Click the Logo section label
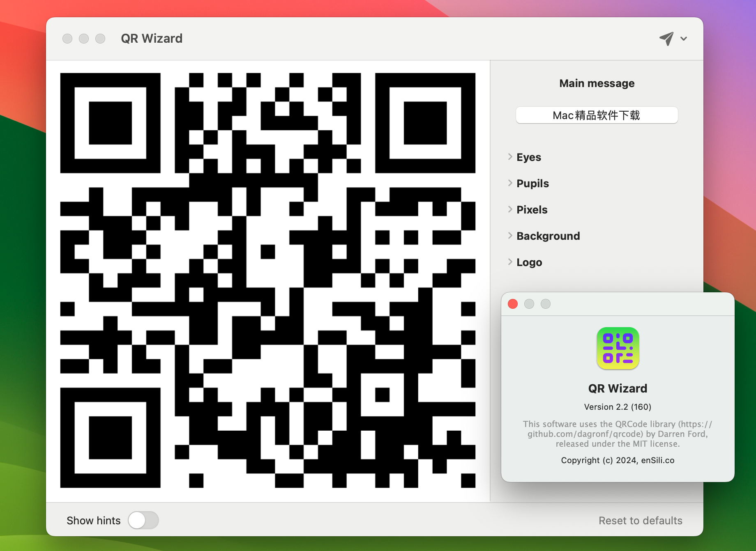This screenshot has height=551, width=756. (529, 262)
